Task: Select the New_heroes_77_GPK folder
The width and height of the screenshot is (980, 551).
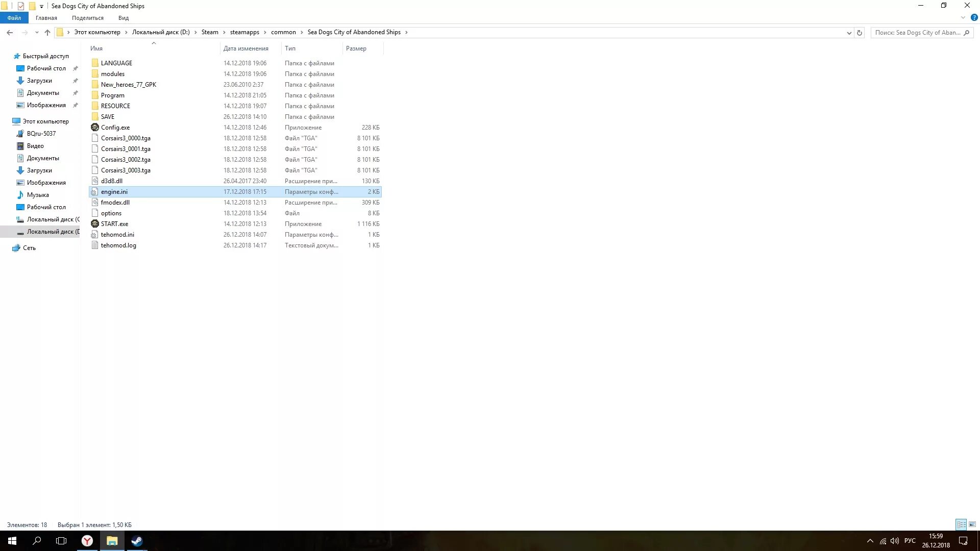Action: point(129,85)
